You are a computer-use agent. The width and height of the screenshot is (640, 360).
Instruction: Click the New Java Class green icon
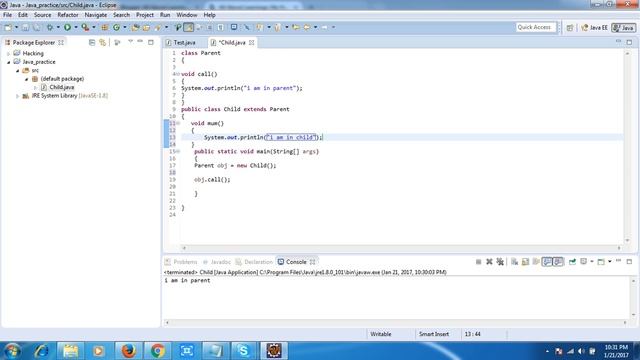116,27
